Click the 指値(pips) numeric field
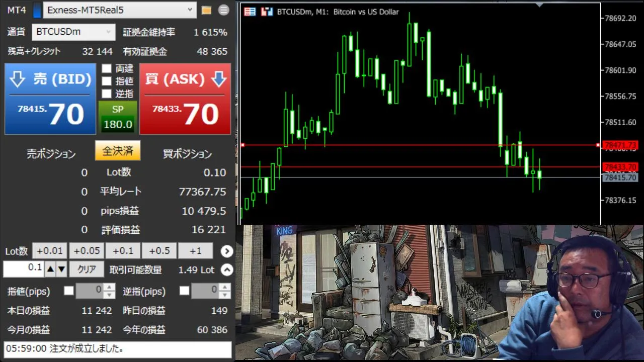Screen dimensions: 644x362 (x=90, y=291)
